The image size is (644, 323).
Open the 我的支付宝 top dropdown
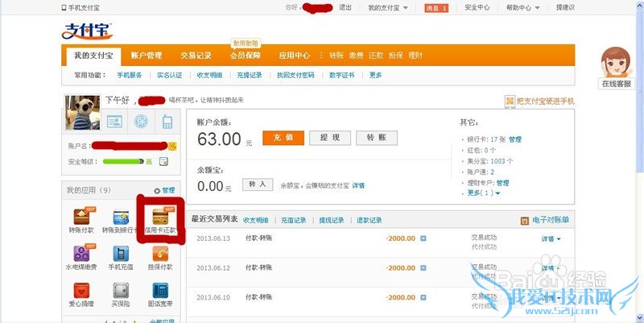coord(388,8)
